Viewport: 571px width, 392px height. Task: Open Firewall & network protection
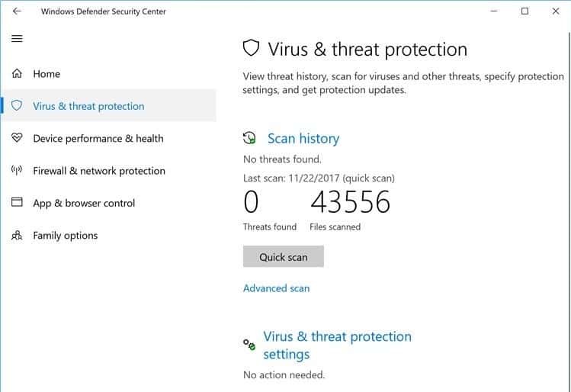click(x=99, y=171)
